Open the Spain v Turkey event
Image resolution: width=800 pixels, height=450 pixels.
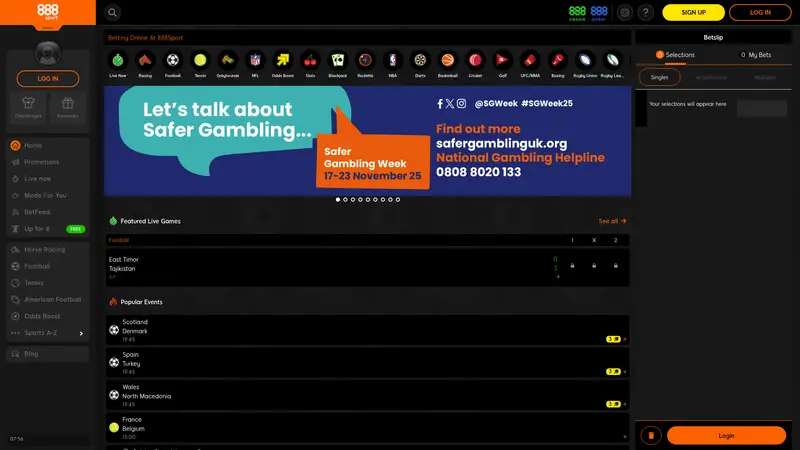(367, 363)
